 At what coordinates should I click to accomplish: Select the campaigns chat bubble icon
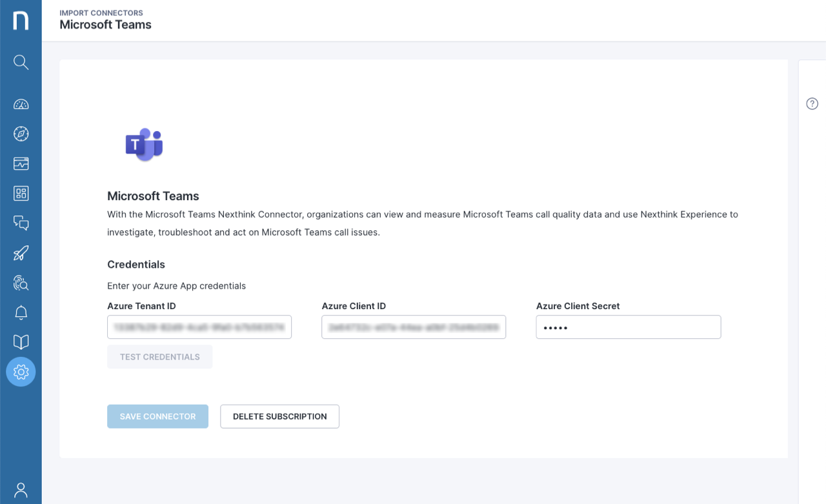[x=21, y=223]
